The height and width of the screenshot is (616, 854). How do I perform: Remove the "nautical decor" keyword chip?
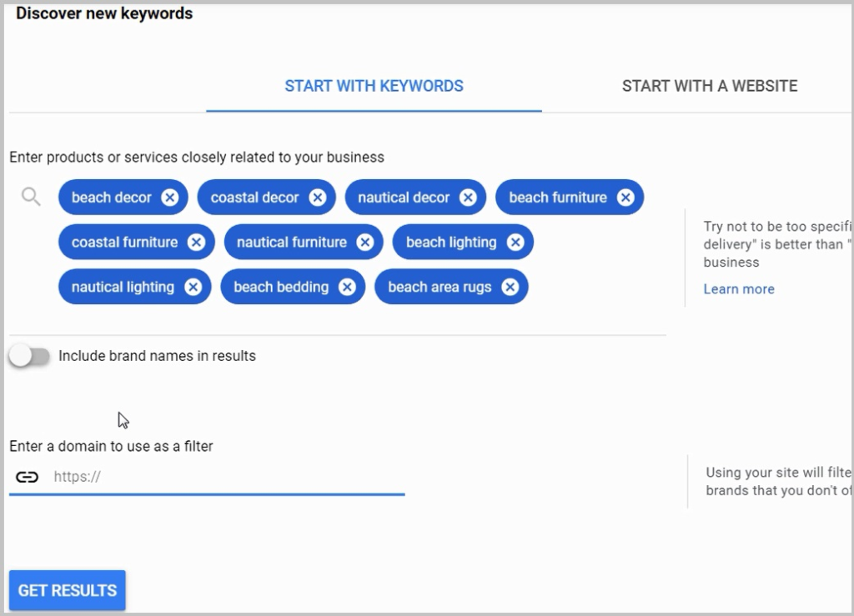click(x=468, y=198)
